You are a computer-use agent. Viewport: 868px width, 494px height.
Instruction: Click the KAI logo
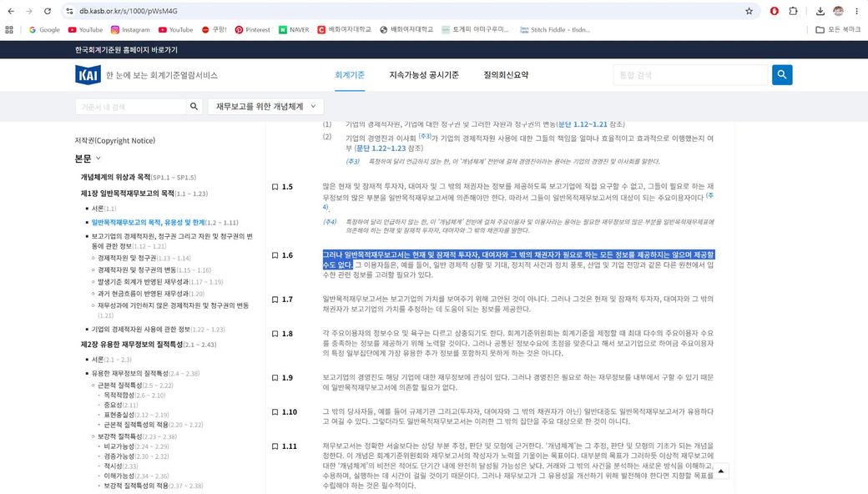click(88, 74)
